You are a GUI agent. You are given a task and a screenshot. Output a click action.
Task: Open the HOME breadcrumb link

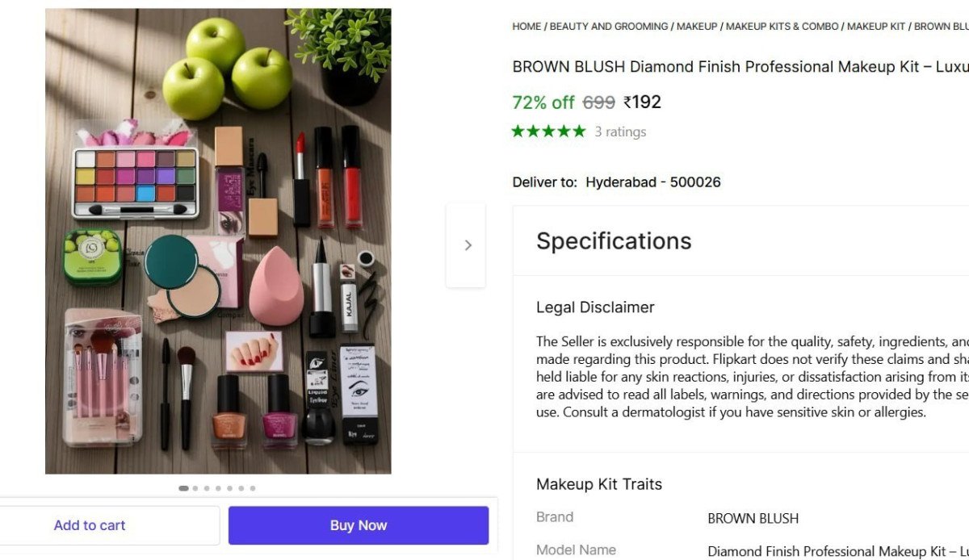coord(526,26)
